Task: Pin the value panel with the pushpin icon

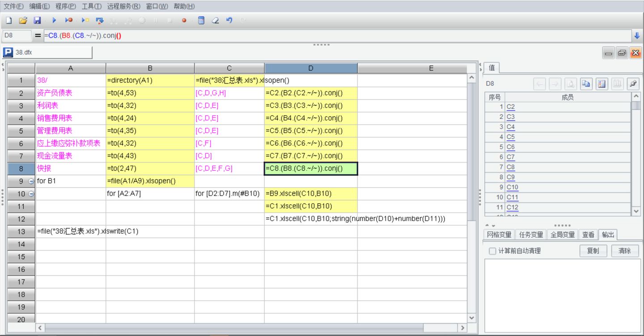Action: click(633, 84)
